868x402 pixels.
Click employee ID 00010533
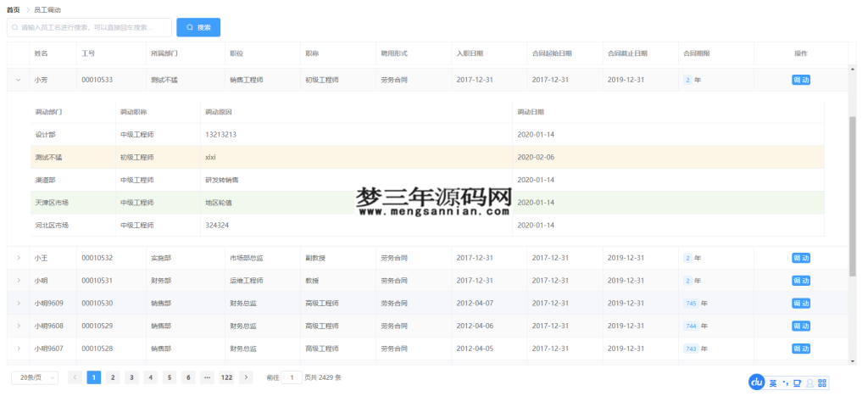click(97, 80)
